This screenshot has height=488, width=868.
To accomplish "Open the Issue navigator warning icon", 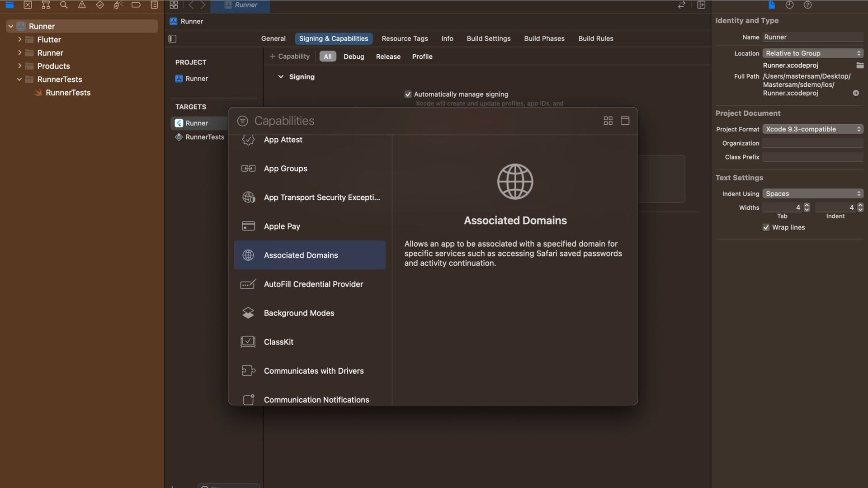I will tap(82, 5).
